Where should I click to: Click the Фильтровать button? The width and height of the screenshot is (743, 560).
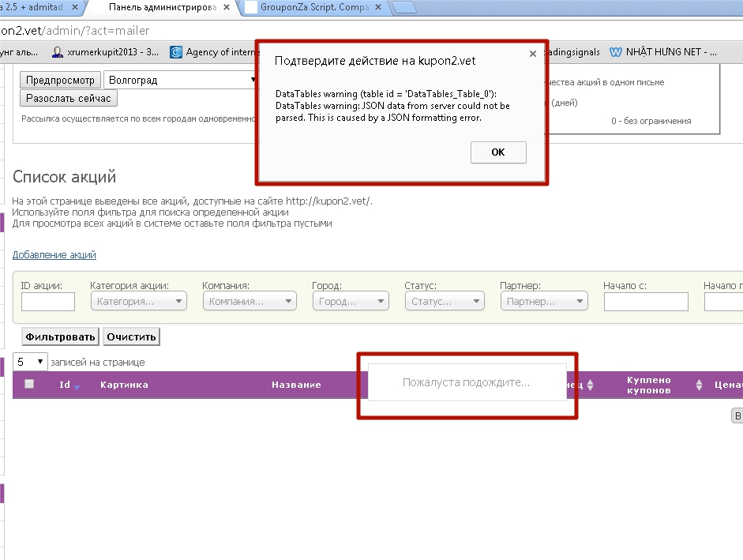click(x=60, y=337)
